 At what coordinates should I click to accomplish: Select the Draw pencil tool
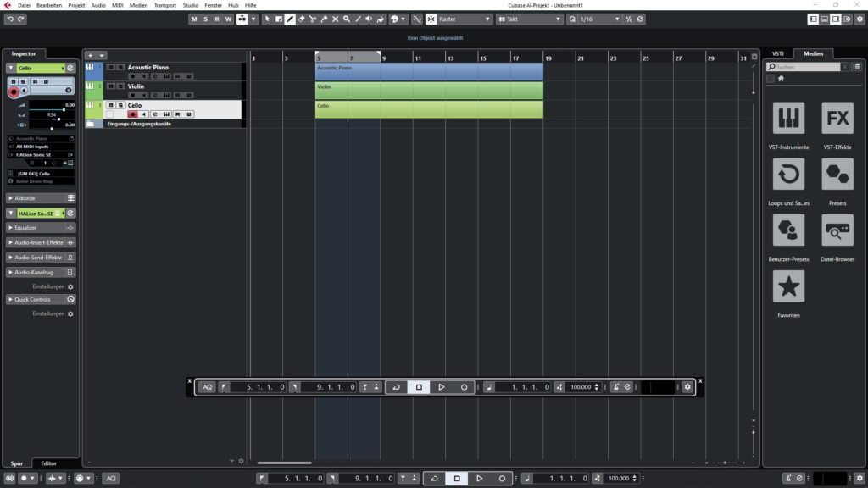point(290,19)
